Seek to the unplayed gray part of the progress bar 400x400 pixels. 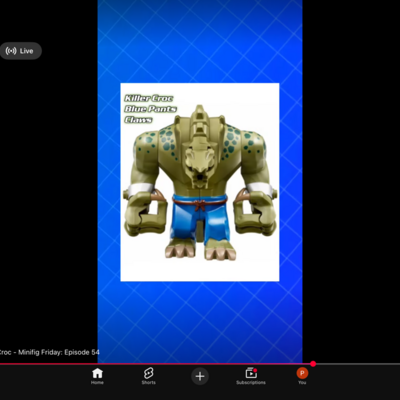click(358, 364)
